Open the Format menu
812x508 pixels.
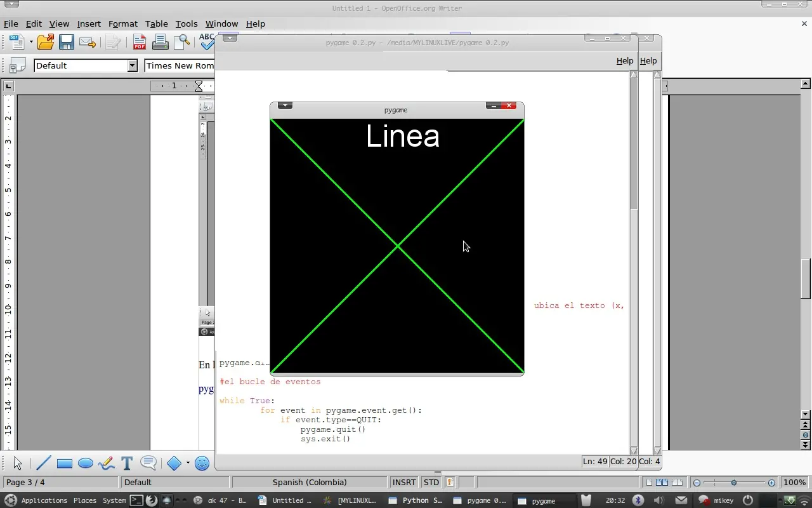[x=123, y=23]
